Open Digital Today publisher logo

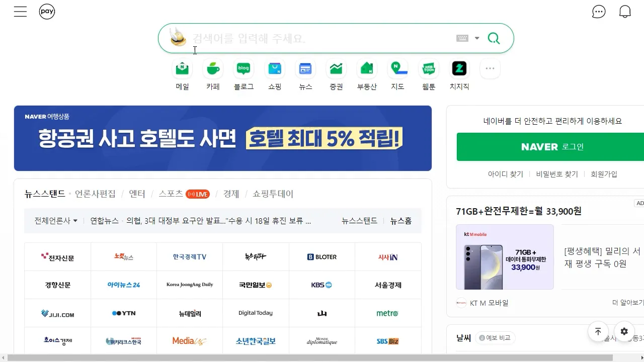256,313
